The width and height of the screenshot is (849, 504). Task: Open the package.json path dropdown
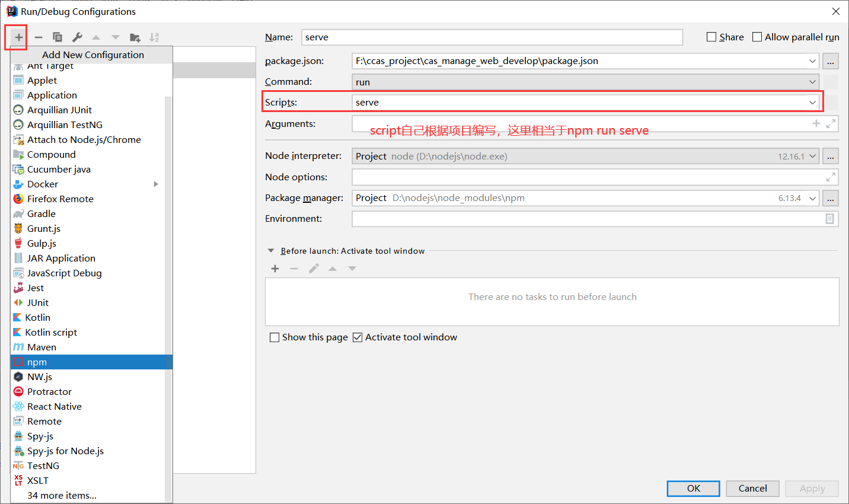(x=812, y=61)
